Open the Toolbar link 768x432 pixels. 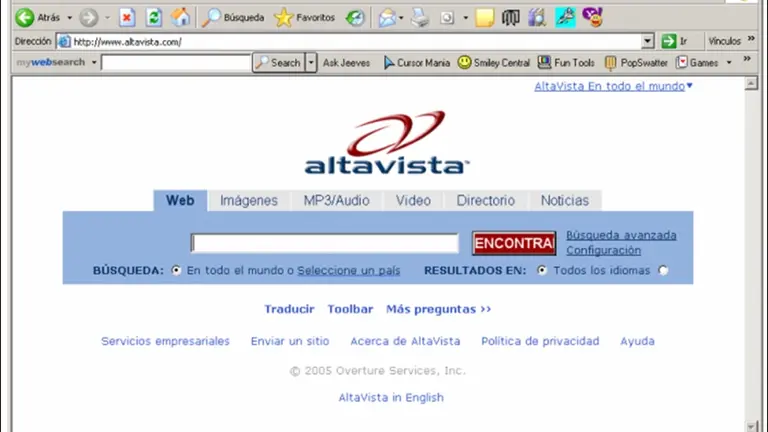tap(350, 309)
